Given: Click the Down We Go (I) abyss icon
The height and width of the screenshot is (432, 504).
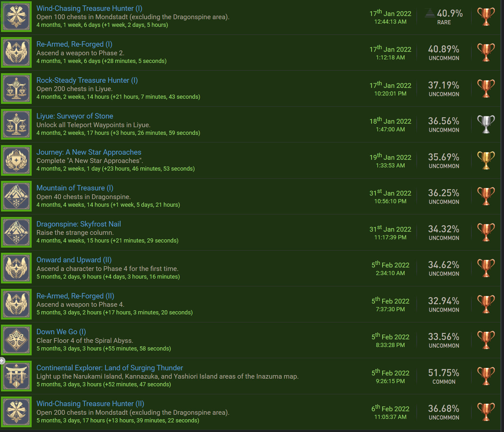Looking at the screenshot, I should click(16, 340).
